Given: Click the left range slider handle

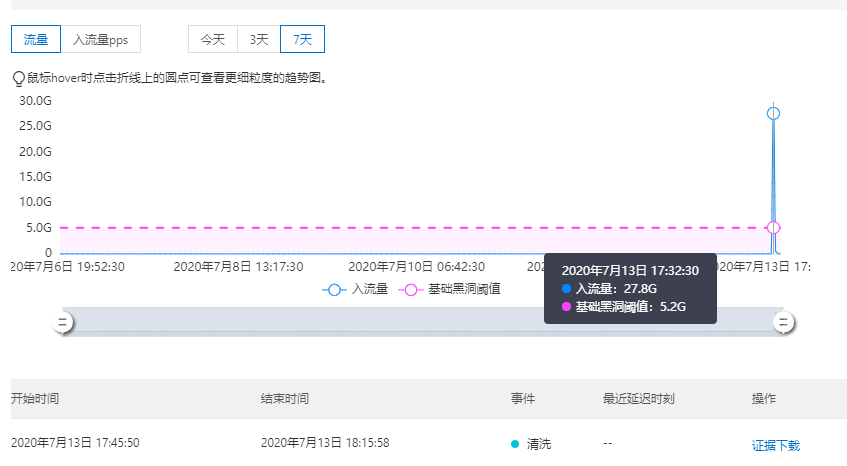Looking at the screenshot, I should point(63,323).
